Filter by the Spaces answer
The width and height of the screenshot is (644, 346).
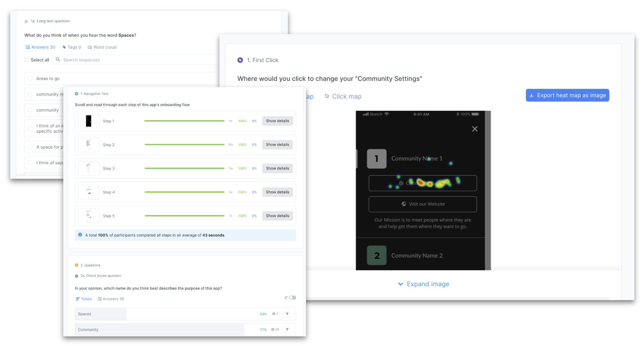(x=287, y=314)
